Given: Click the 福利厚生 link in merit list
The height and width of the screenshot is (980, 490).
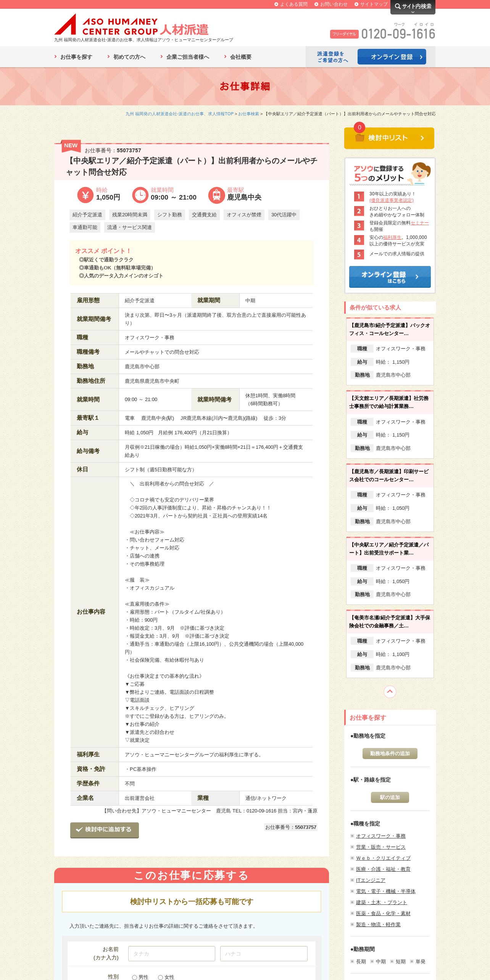Looking at the screenshot, I should [392, 237].
